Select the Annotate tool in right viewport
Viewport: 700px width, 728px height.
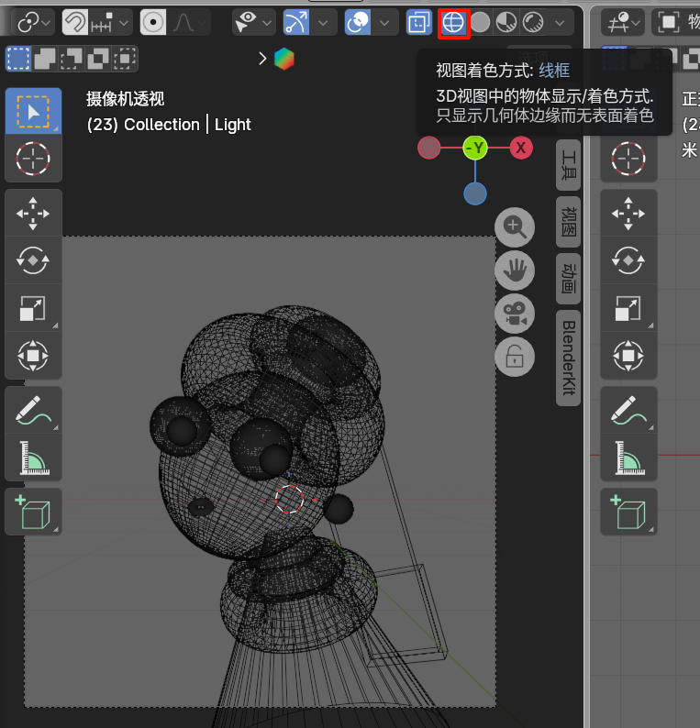point(628,411)
